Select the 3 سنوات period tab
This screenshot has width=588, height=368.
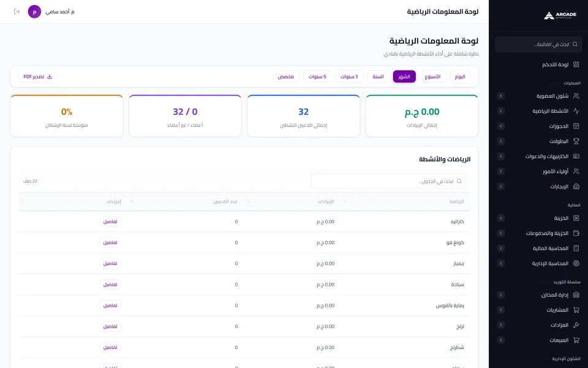click(x=349, y=77)
